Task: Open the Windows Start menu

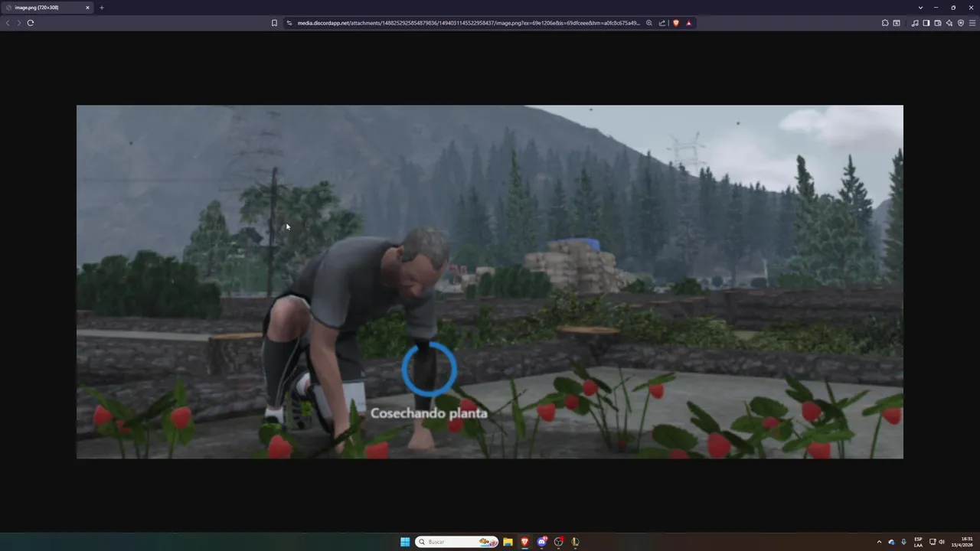Action: pos(405,542)
